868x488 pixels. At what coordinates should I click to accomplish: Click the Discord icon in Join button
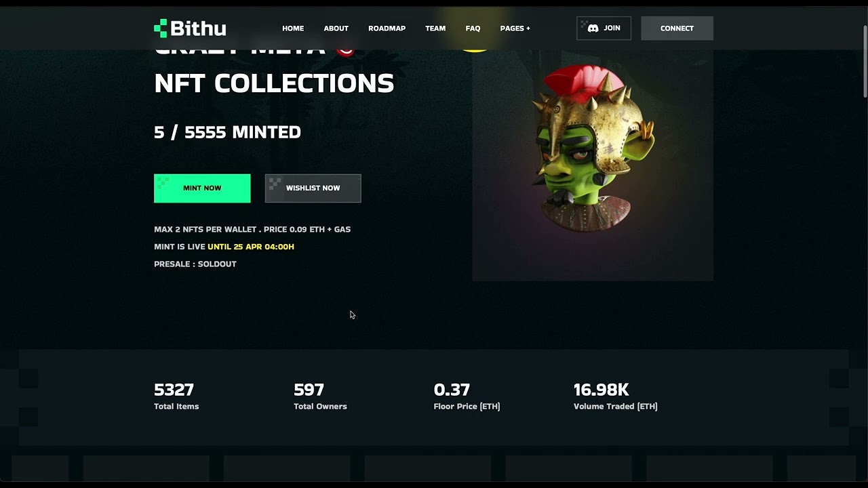pyautogui.click(x=593, y=28)
